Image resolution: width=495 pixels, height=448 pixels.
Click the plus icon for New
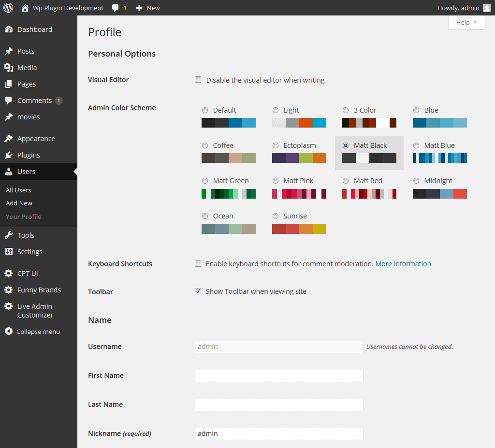[139, 8]
